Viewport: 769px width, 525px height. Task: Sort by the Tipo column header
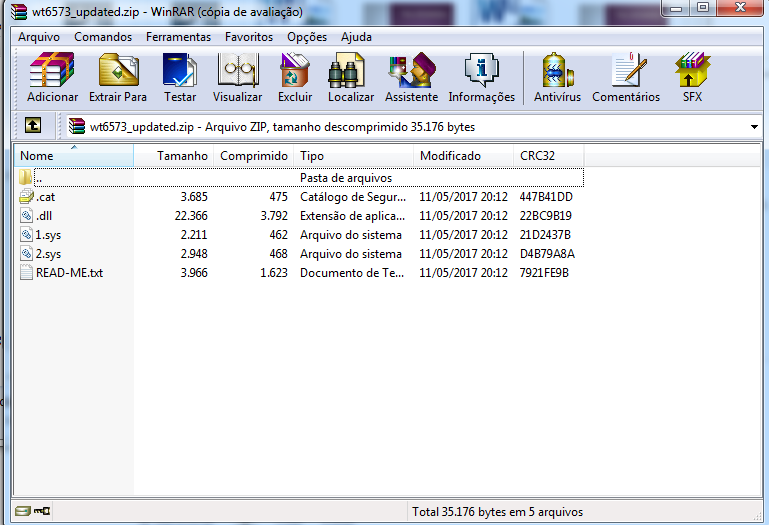point(354,156)
